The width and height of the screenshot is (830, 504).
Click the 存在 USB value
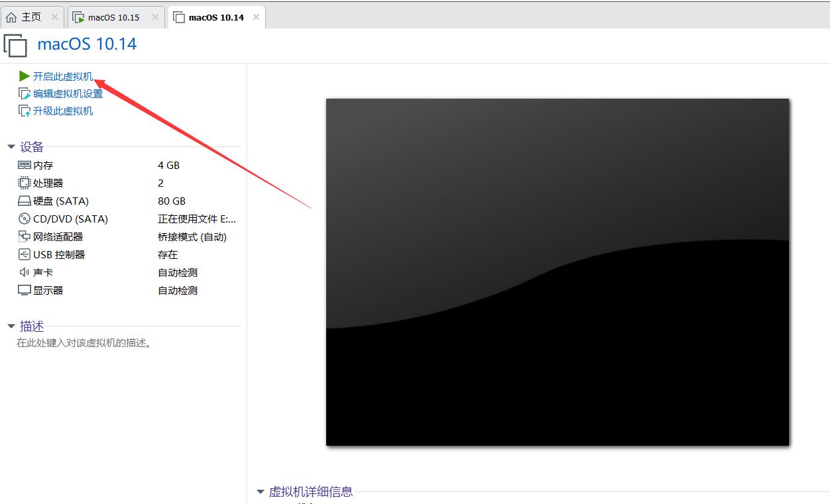pyautogui.click(x=168, y=254)
